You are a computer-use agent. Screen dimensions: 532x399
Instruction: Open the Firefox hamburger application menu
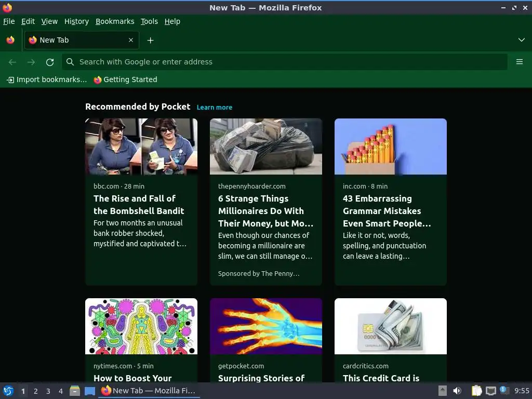pyautogui.click(x=519, y=62)
